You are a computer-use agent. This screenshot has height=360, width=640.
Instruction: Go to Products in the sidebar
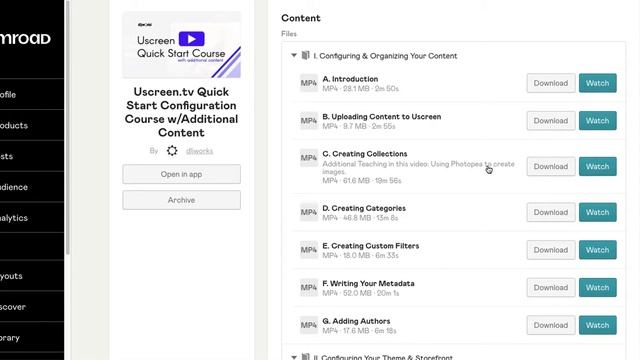[32, 125]
